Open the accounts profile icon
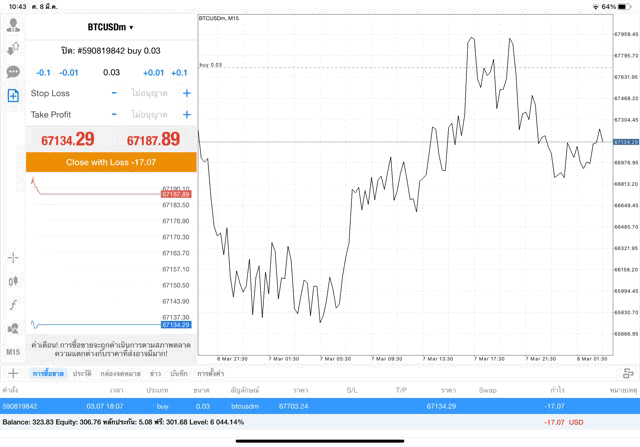 (13, 25)
